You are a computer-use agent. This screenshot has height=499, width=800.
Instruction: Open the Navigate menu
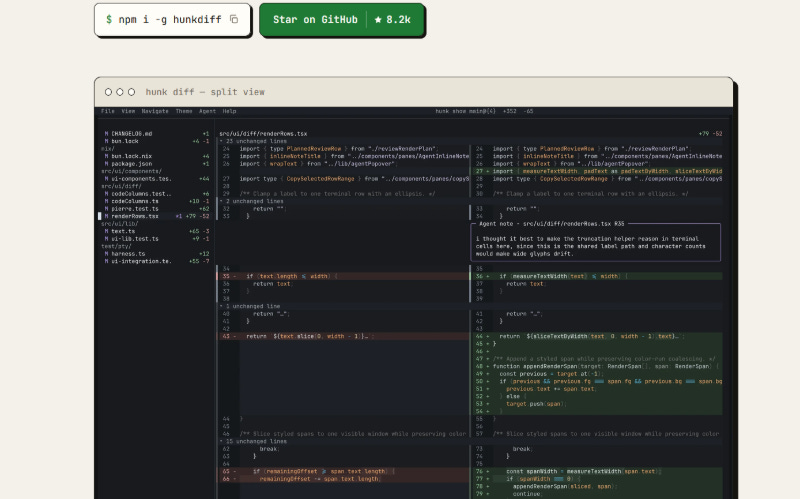(x=155, y=111)
